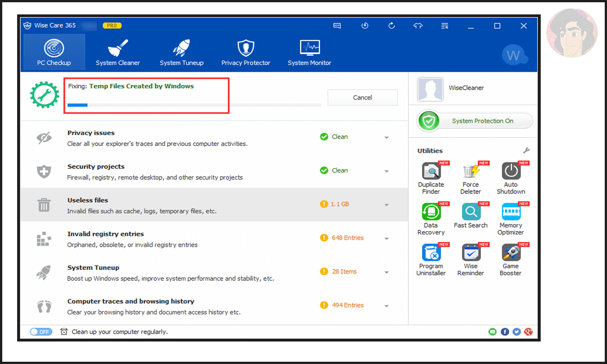607x364 pixels.
Task: Open the Facebook link icon
Action: click(505, 332)
